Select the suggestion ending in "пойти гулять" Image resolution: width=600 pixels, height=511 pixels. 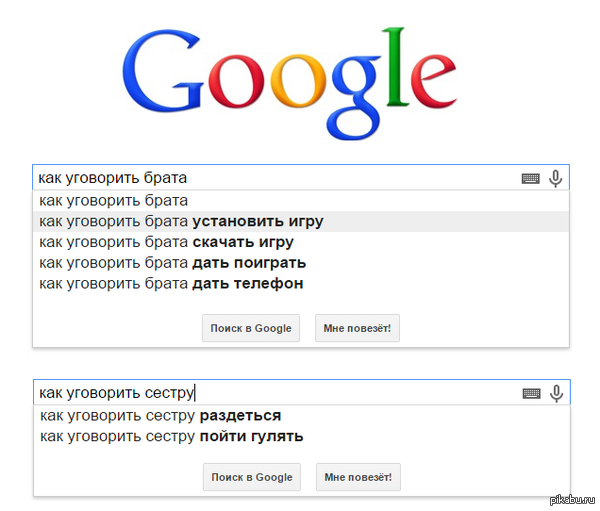[171, 436]
